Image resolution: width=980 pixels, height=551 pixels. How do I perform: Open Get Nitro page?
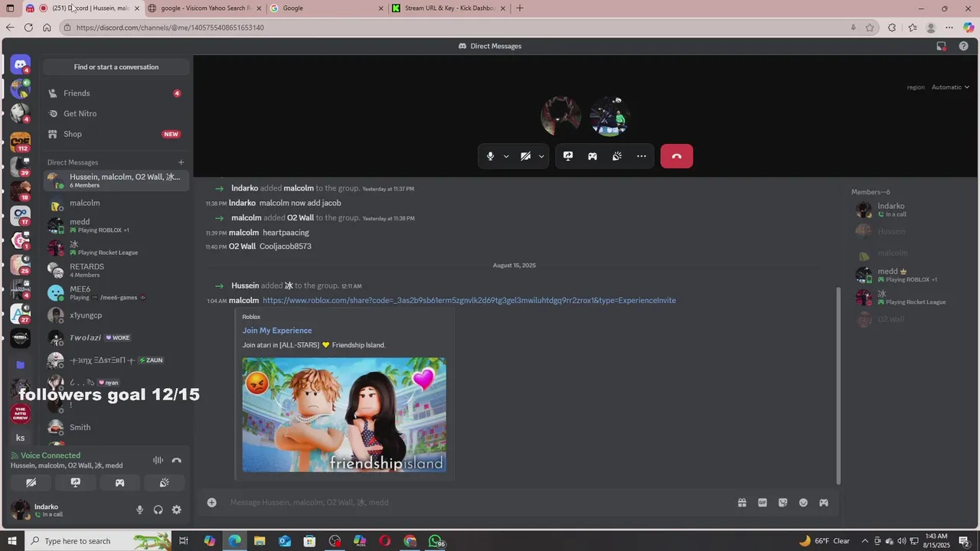point(116,113)
